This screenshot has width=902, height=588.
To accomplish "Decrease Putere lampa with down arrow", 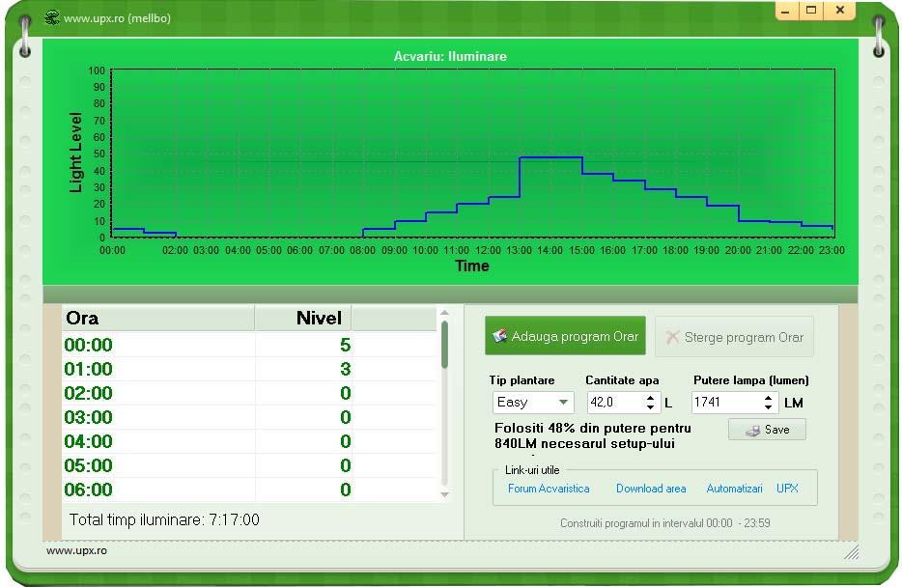I will pos(770,407).
